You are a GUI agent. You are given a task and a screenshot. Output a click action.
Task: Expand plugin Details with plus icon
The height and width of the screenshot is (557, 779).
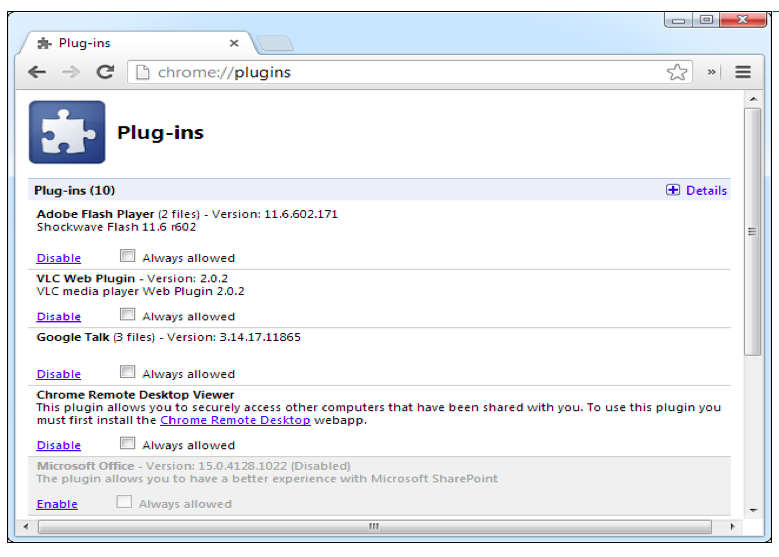click(673, 190)
